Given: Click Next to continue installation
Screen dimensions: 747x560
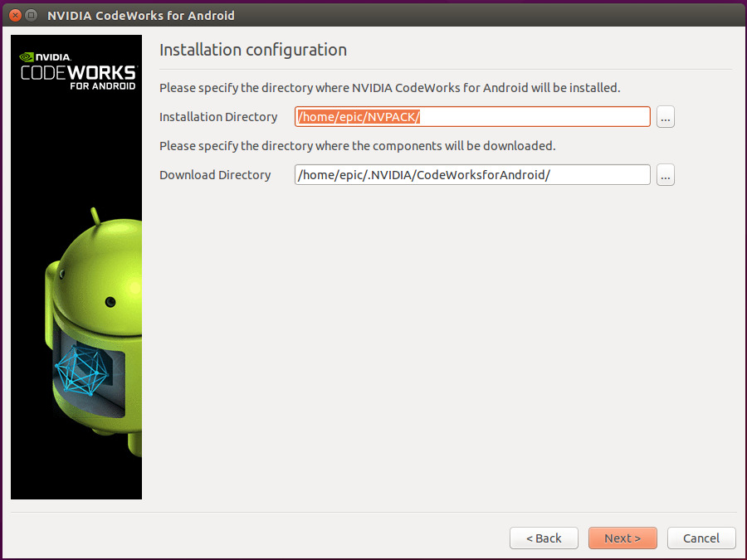Looking at the screenshot, I should point(622,538).
